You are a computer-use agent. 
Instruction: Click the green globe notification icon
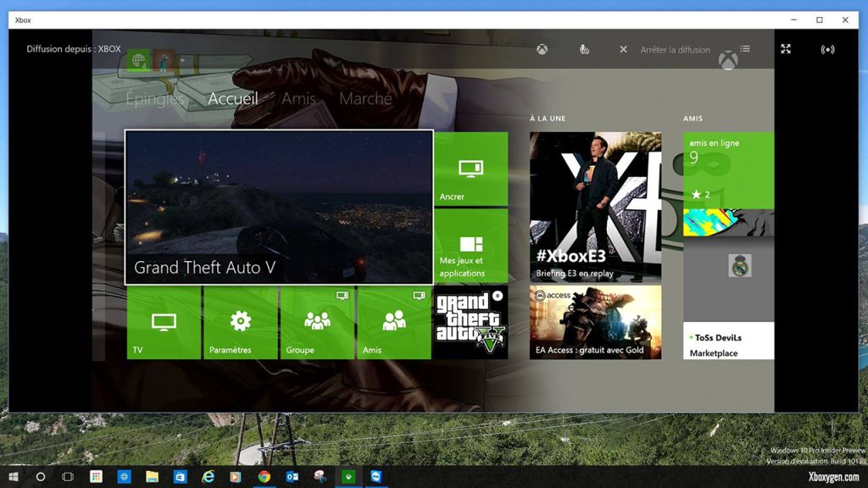coord(138,60)
